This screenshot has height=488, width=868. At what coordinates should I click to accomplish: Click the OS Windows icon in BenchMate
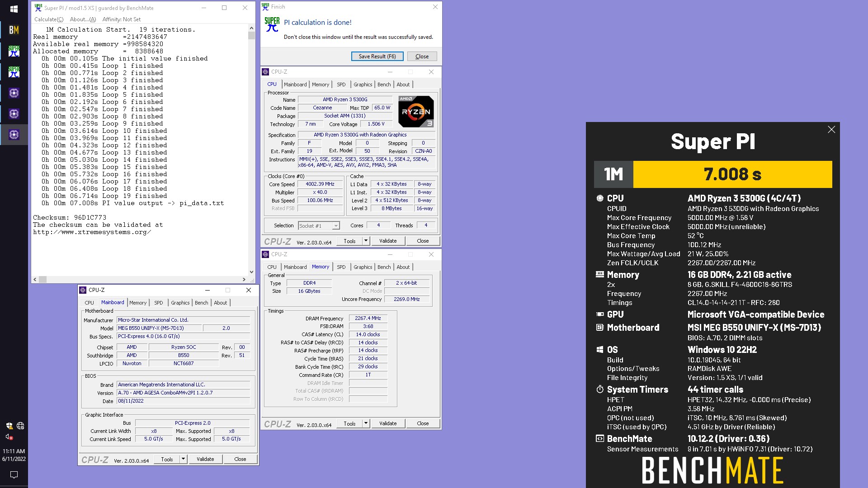600,350
